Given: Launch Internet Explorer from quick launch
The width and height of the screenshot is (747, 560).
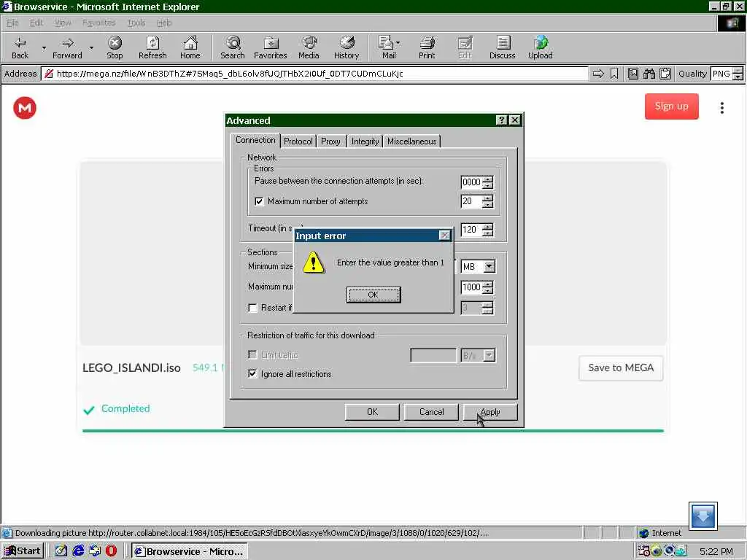Looking at the screenshot, I should (x=78, y=551).
